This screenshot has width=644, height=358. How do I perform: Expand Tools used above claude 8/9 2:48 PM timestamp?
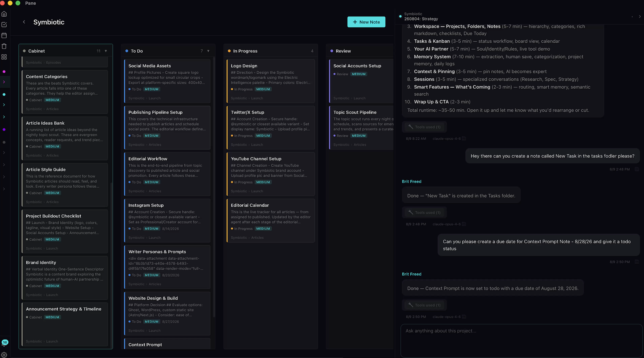pos(425,213)
